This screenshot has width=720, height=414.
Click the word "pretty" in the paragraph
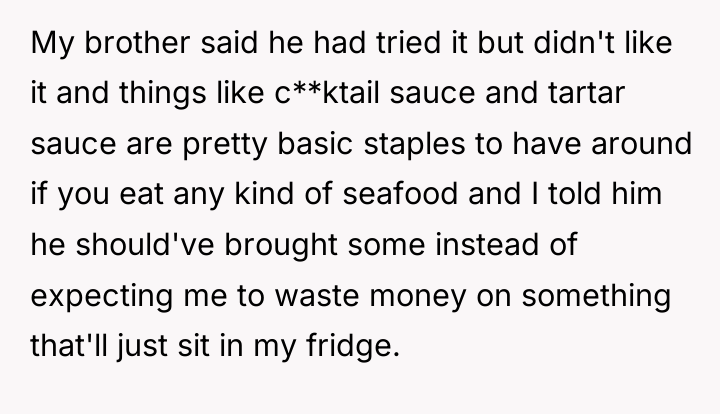click(x=225, y=145)
